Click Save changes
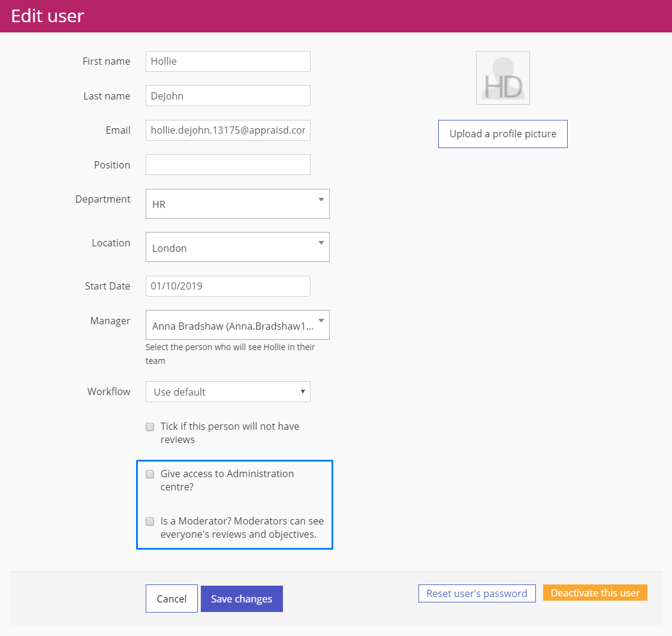 tap(242, 599)
